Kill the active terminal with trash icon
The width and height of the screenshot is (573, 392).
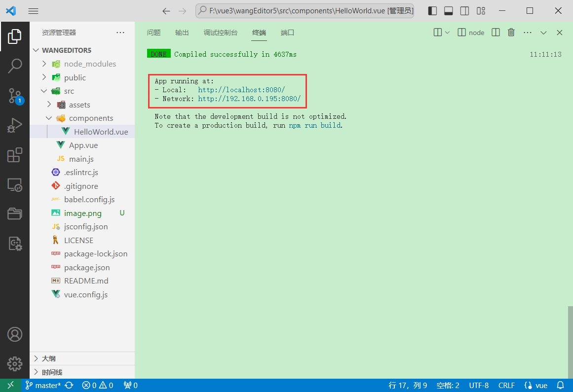pos(511,32)
